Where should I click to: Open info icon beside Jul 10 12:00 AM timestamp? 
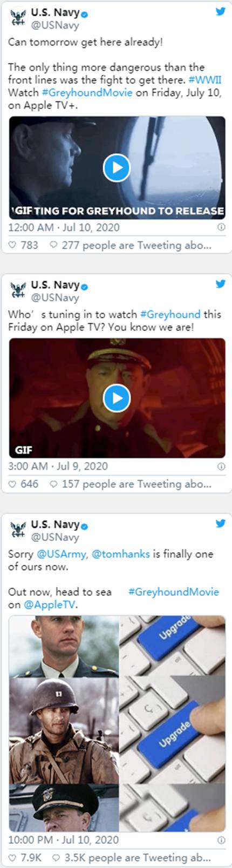[x=221, y=227]
